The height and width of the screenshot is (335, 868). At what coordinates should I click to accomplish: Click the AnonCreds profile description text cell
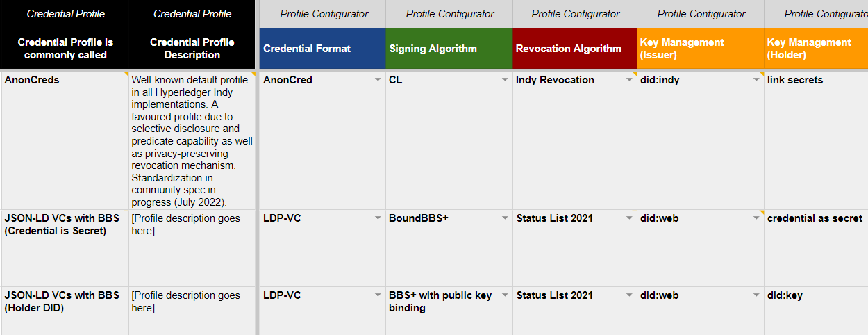(192, 139)
